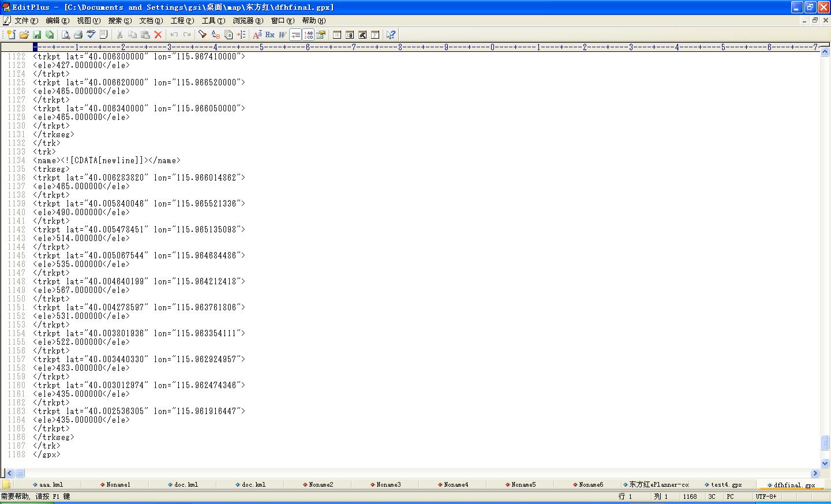Click the red X delete icon

pos(158,35)
